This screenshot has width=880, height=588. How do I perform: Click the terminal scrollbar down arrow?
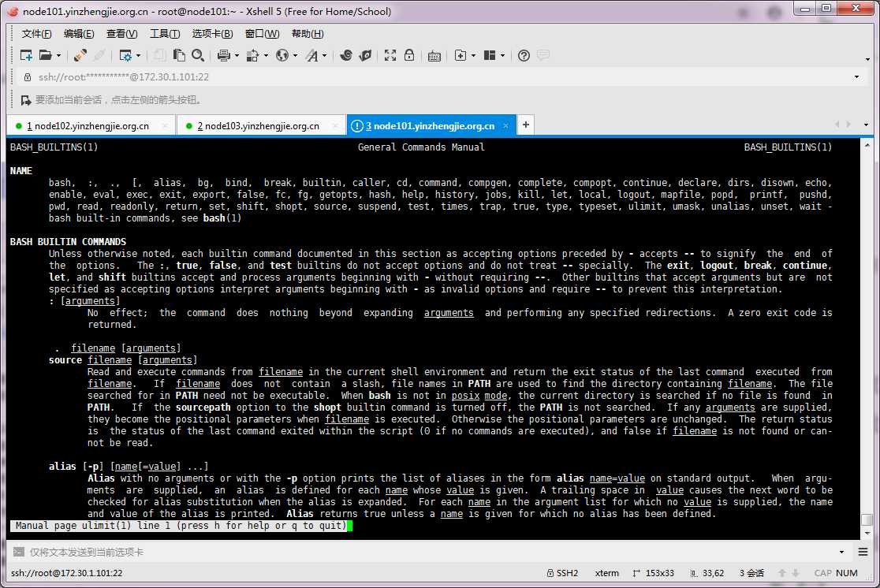867,533
